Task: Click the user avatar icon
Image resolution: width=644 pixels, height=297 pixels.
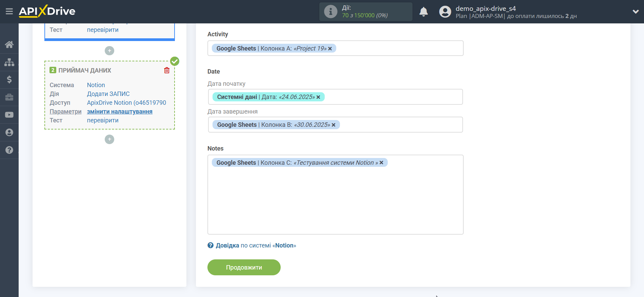Action: [445, 12]
